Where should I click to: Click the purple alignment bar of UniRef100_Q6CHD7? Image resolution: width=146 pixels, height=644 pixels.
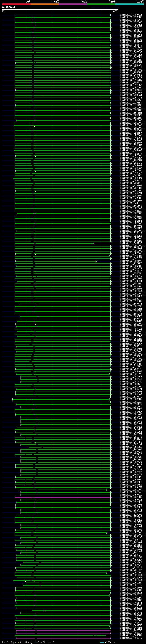click(63, 497)
